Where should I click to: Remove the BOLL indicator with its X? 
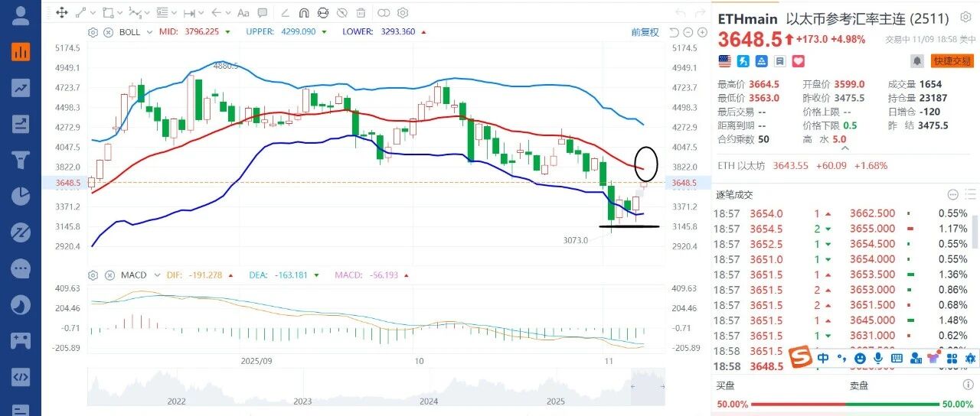(108, 32)
